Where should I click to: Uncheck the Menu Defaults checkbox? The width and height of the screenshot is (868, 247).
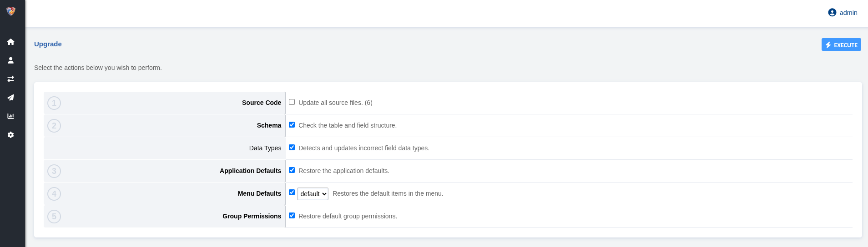click(292, 193)
